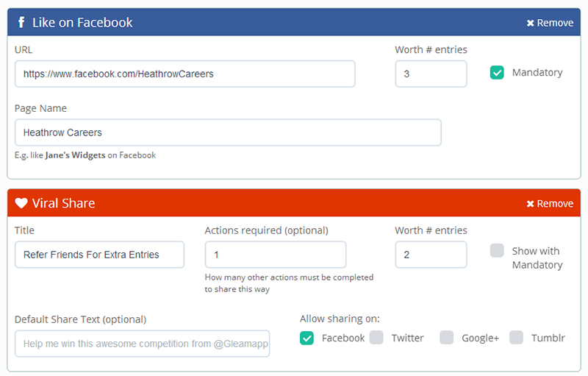Image resolution: width=588 pixels, height=376 pixels.
Task: Click the Default Share Text field
Action: 142,344
